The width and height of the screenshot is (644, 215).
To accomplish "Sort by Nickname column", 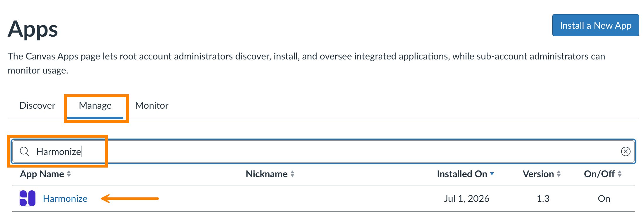I will pyautogui.click(x=270, y=174).
